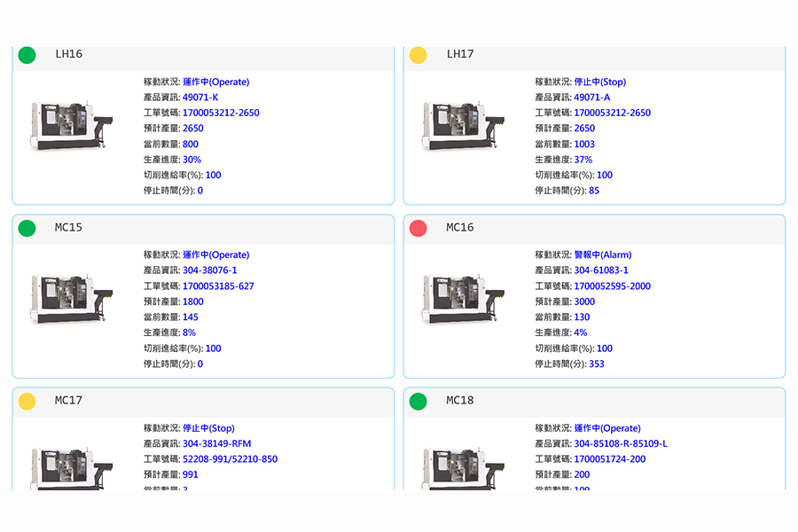This screenshot has height=532, width=798.
Task: Click MC17 planned output 991
Action: point(191,475)
